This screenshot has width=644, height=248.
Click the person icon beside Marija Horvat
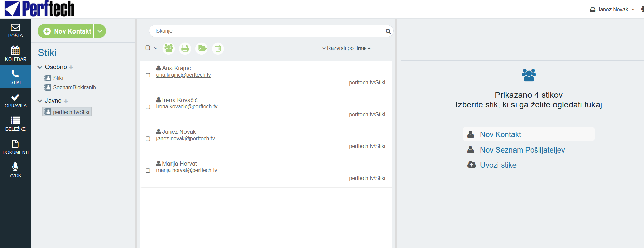[159, 164]
